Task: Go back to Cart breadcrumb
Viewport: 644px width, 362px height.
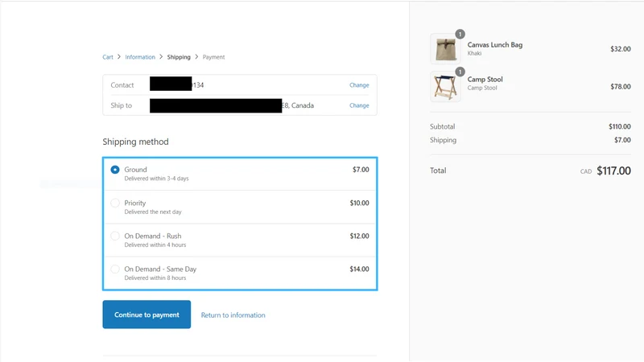Action: (108, 57)
